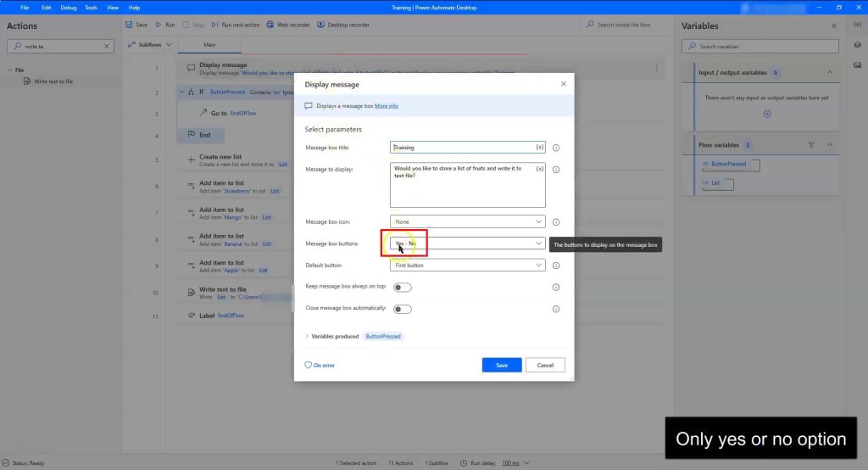The width and height of the screenshot is (868, 470).
Task: Click Write text to file action in Actions pane
Action: click(53, 81)
